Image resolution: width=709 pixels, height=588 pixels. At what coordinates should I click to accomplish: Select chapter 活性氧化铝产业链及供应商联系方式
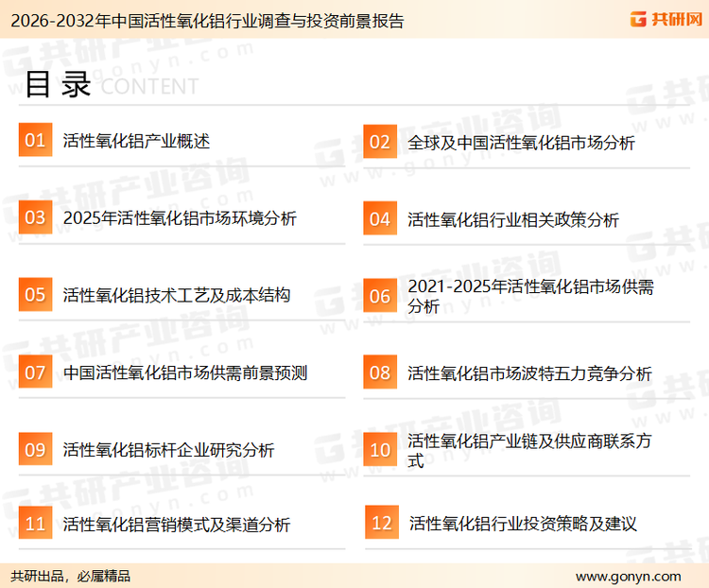point(529,451)
